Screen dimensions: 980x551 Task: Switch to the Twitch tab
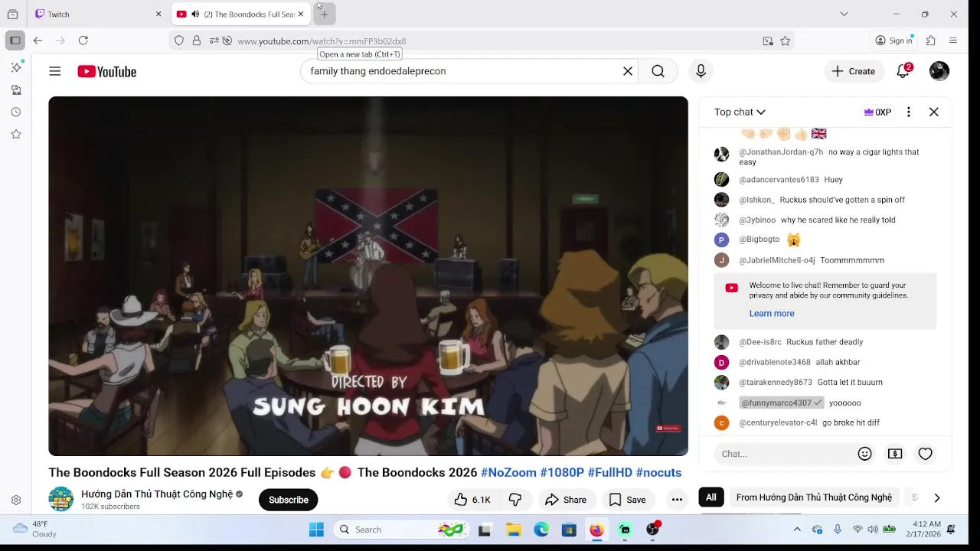[98, 14]
